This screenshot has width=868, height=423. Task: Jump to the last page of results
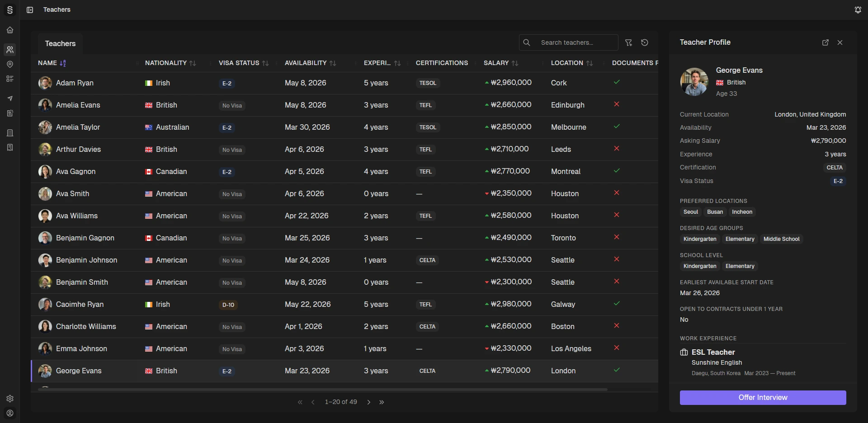pyautogui.click(x=382, y=402)
